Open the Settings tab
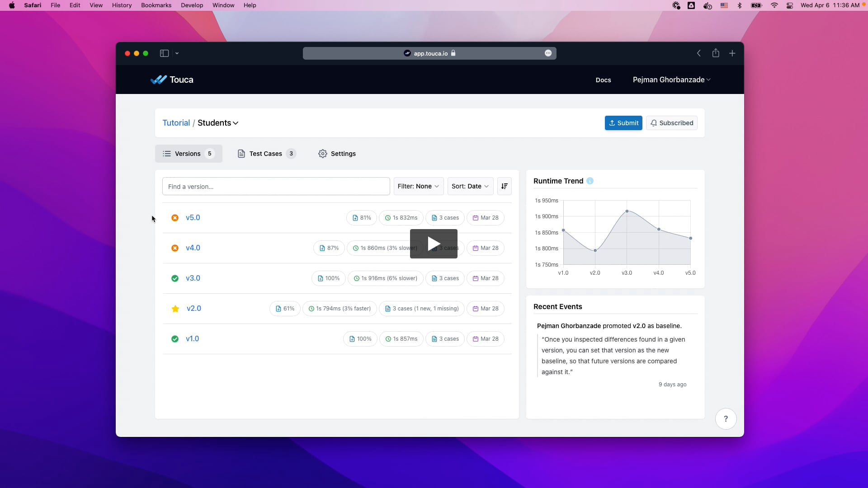 click(337, 154)
